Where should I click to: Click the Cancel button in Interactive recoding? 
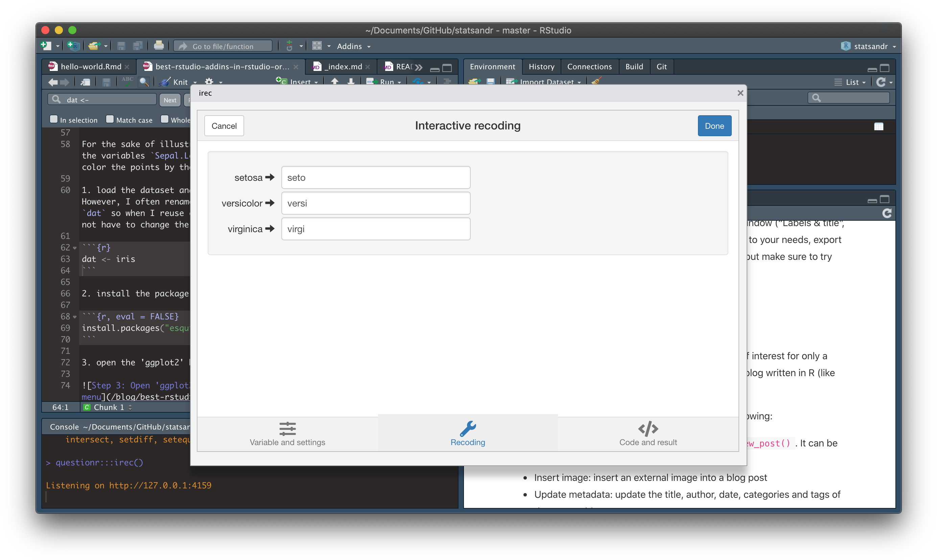point(224,126)
